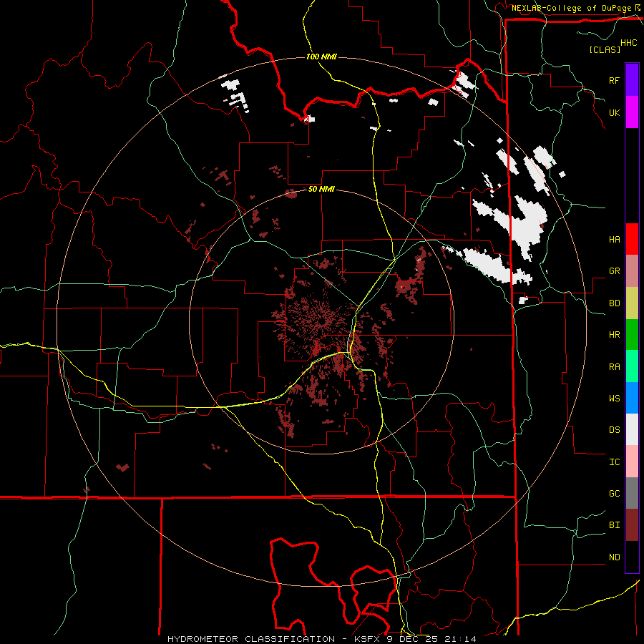Image resolution: width=644 pixels, height=644 pixels.
Task: Select the "GR" legend label
Action: tap(614, 271)
